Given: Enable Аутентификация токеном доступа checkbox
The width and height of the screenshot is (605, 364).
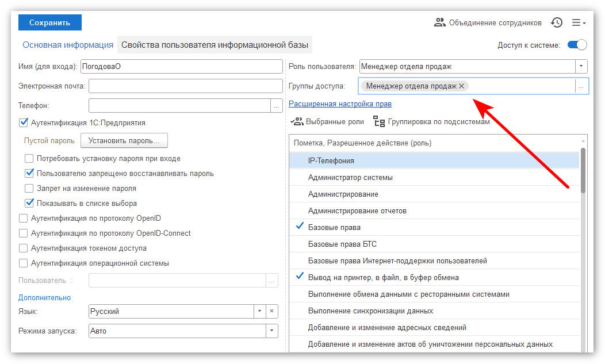Looking at the screenshot, I should 24,248.
